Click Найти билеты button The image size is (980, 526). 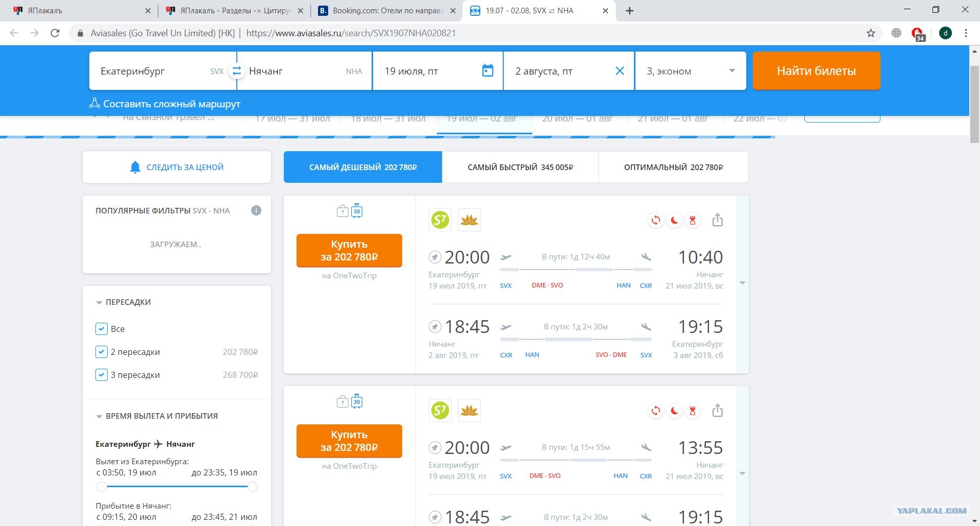coord(816,71)
